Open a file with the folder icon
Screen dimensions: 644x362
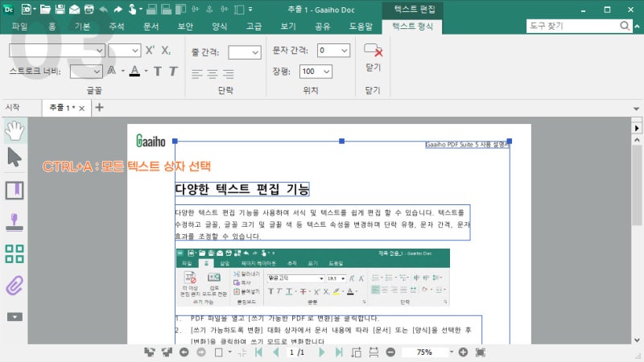click(45, 9)
